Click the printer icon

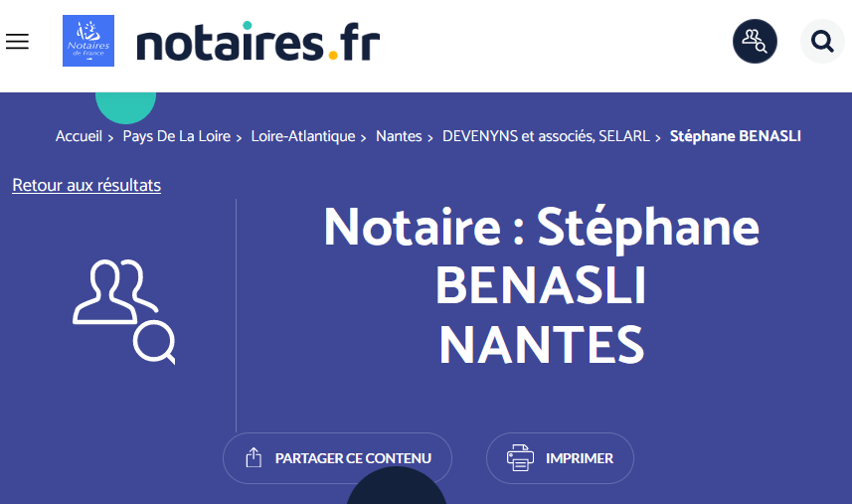point(520,458)
